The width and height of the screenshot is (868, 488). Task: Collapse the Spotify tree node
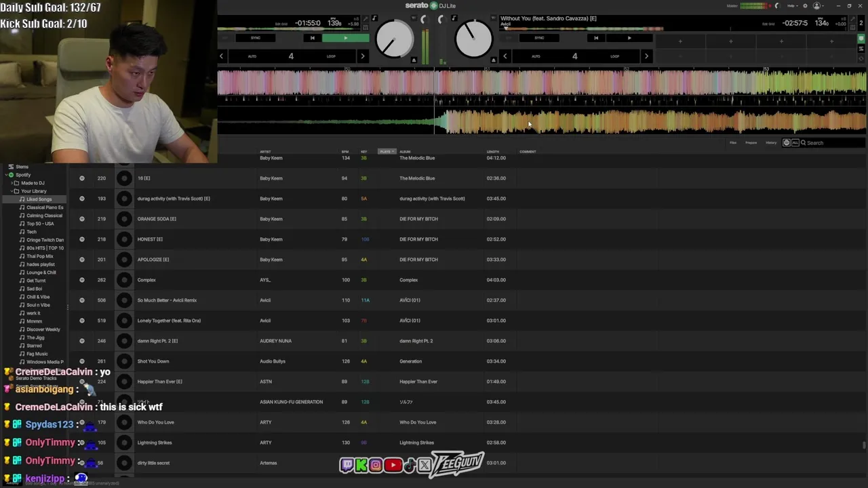click(5, 175)
